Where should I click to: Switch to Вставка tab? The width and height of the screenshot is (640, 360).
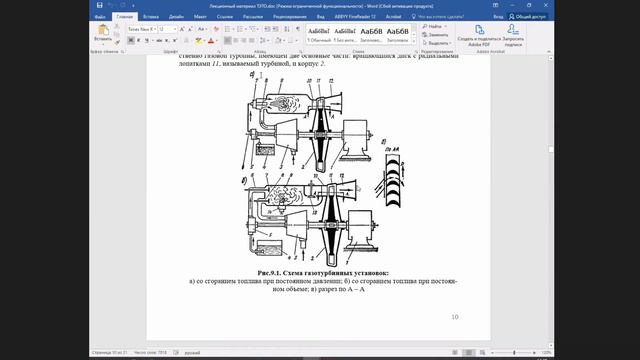tap(151, 17)
